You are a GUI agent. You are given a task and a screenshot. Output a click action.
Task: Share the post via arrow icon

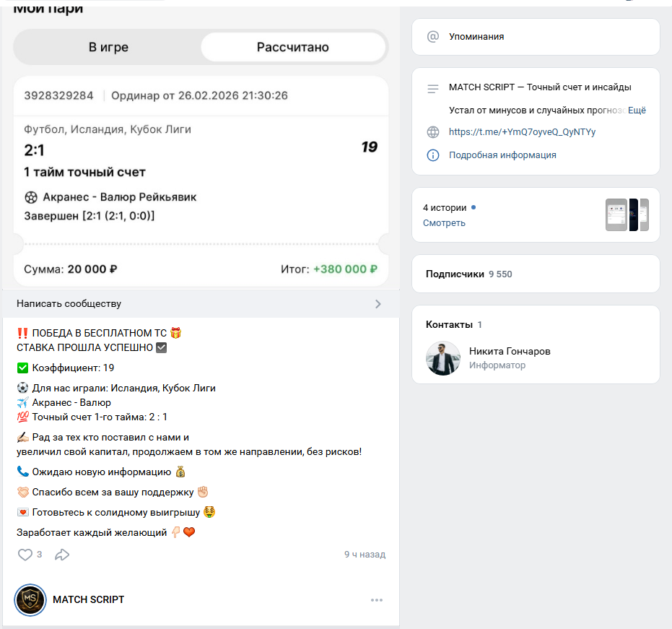click(62, 555)
